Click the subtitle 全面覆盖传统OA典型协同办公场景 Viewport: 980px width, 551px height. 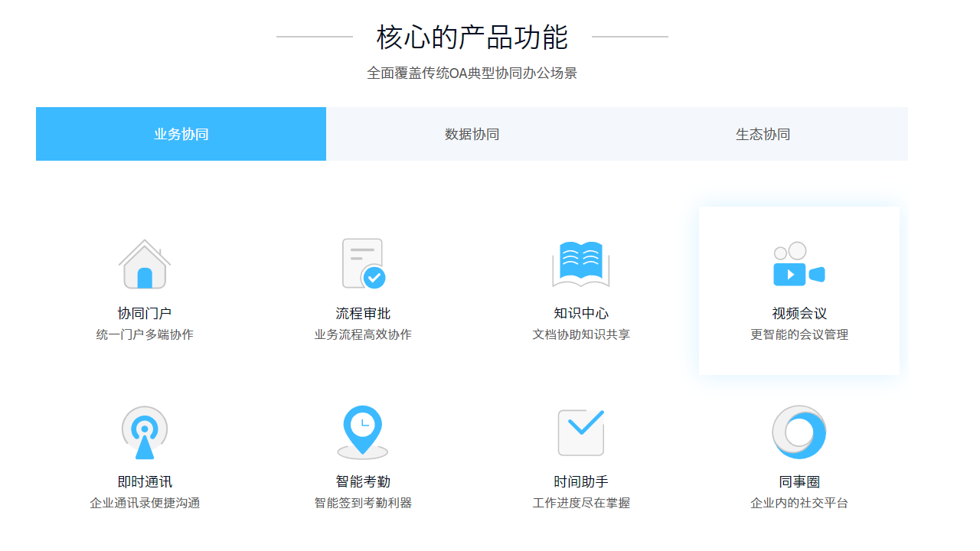tap(472, 73)
